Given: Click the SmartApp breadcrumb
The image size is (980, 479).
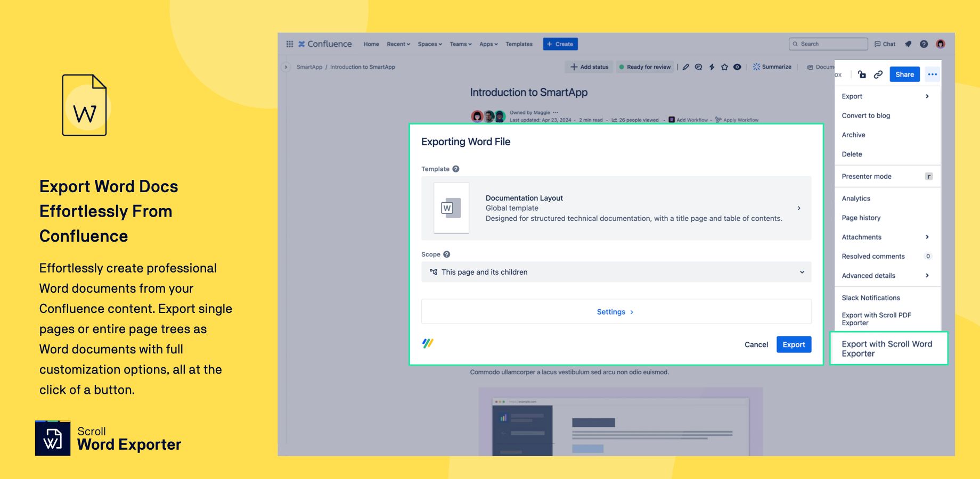Looking at the screenshot, I should point(309,67).
